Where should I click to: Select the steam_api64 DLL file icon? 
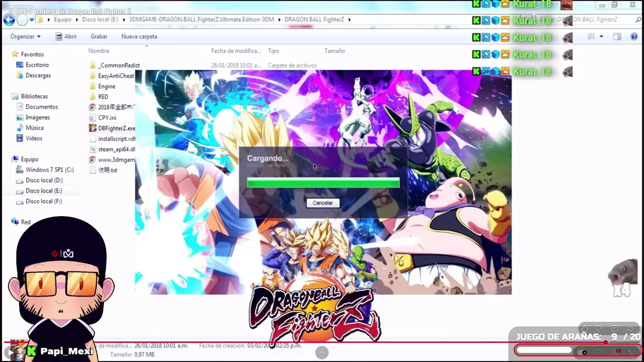pos(93,149)
